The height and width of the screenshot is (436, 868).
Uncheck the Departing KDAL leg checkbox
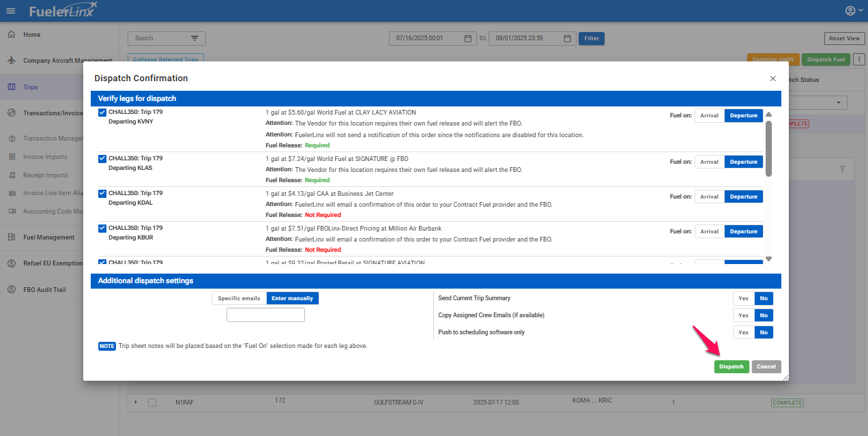102,193
